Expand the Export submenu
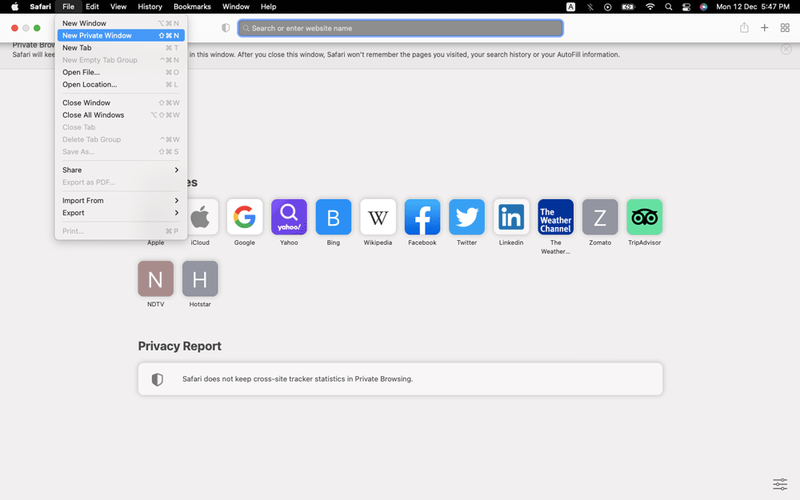 point(120,213)
